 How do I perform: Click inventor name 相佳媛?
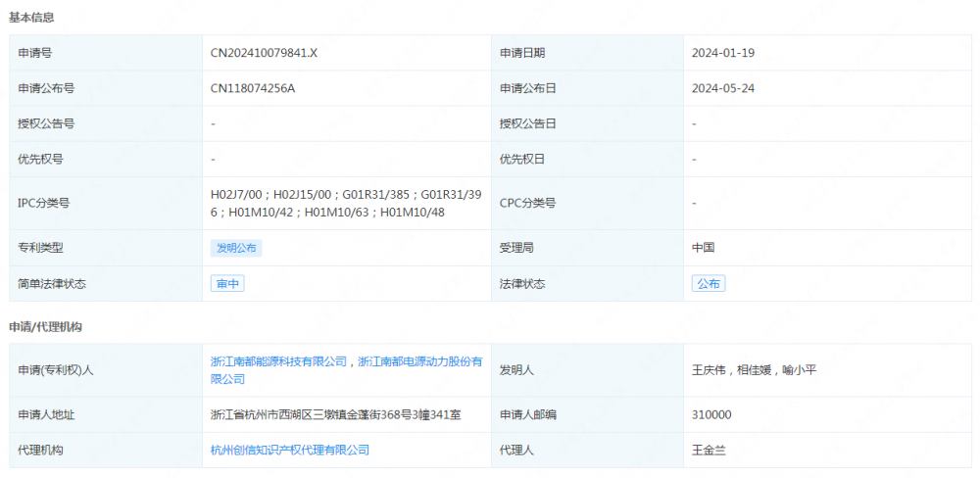point(752,370)
